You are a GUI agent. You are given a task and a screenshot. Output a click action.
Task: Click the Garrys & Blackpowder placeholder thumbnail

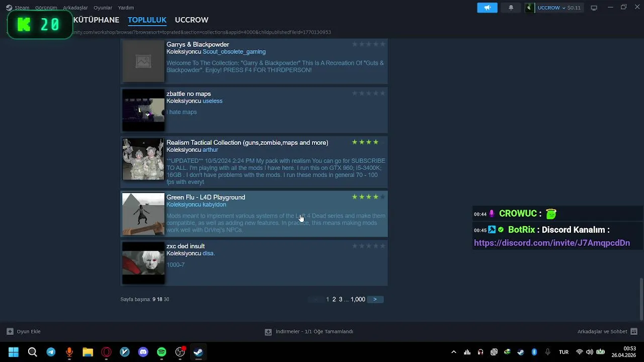click(x=143, y=61)
